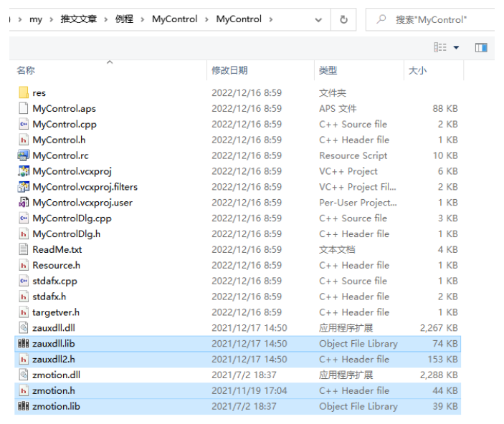Select the MyControl.vcxproj.user icon
Image resolution: width=504 pixels, height=424 pixels.
tap(24, 203)
